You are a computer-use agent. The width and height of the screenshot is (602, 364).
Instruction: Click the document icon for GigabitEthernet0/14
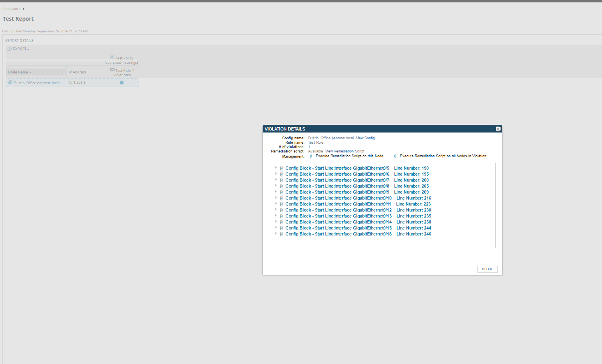pyautogui.click(x=281, y=222)
